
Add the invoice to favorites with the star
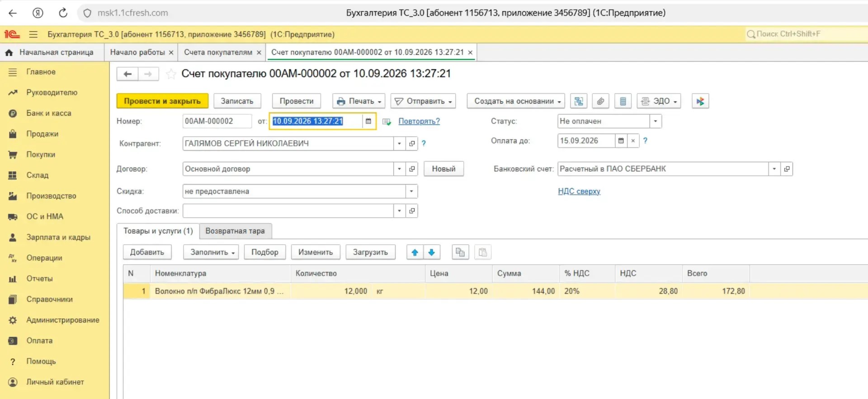171,74
